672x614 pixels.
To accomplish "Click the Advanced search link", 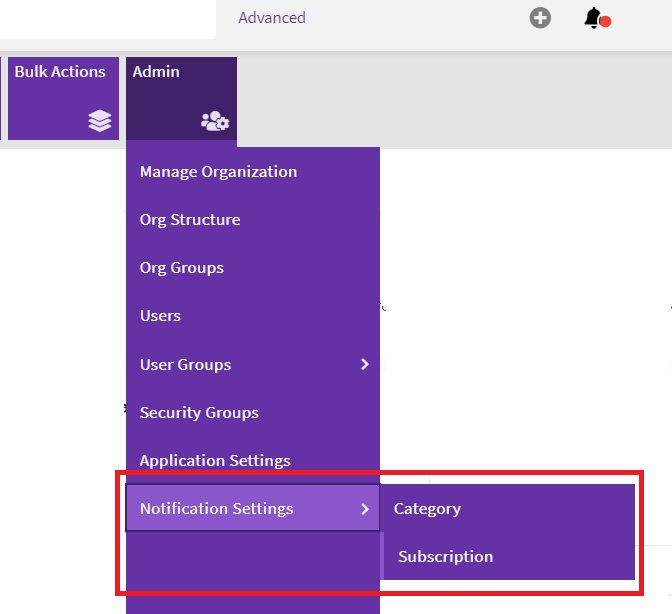I will click(271, 18).
